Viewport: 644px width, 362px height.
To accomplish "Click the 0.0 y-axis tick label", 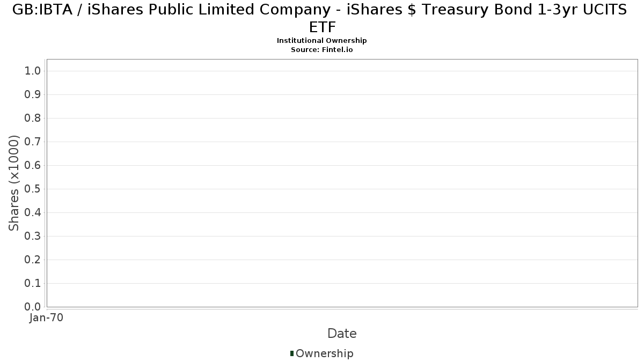I will 33,307.
